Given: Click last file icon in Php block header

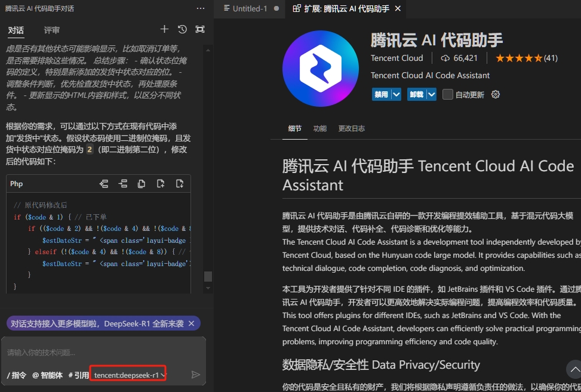Looking at the screenshot, I should point(180,184).
